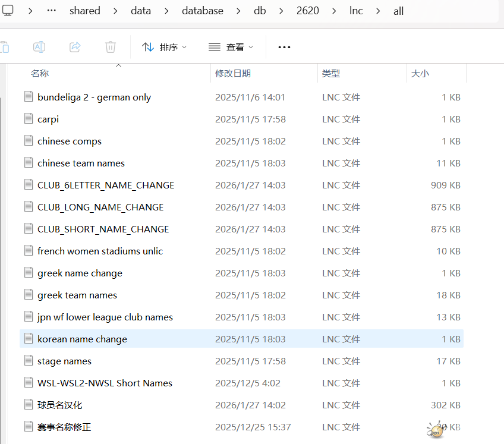Image resolution: width=504 pixels, height=444 pixels.
Task: Sort by 名称 column header
Action: [40, 73]
